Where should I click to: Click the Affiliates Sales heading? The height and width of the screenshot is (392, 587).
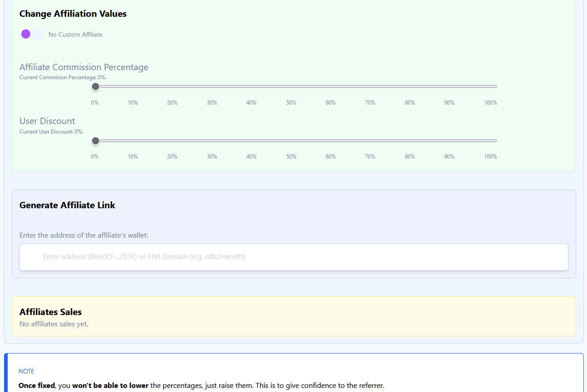coord(50,312)
